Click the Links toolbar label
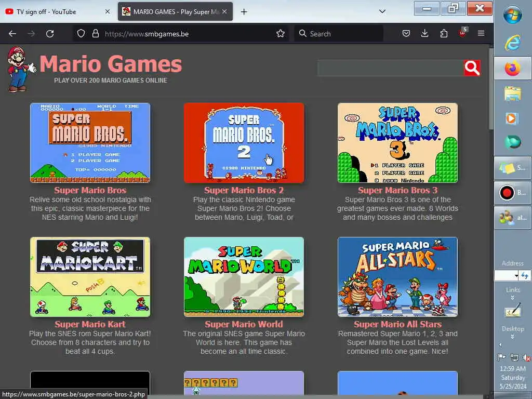 click(513, 290)
